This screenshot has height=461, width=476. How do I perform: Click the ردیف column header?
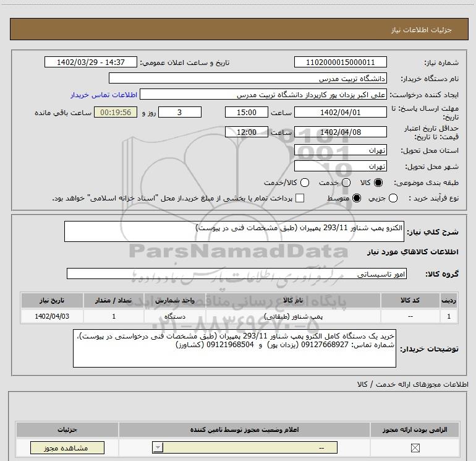click(449, 300)
